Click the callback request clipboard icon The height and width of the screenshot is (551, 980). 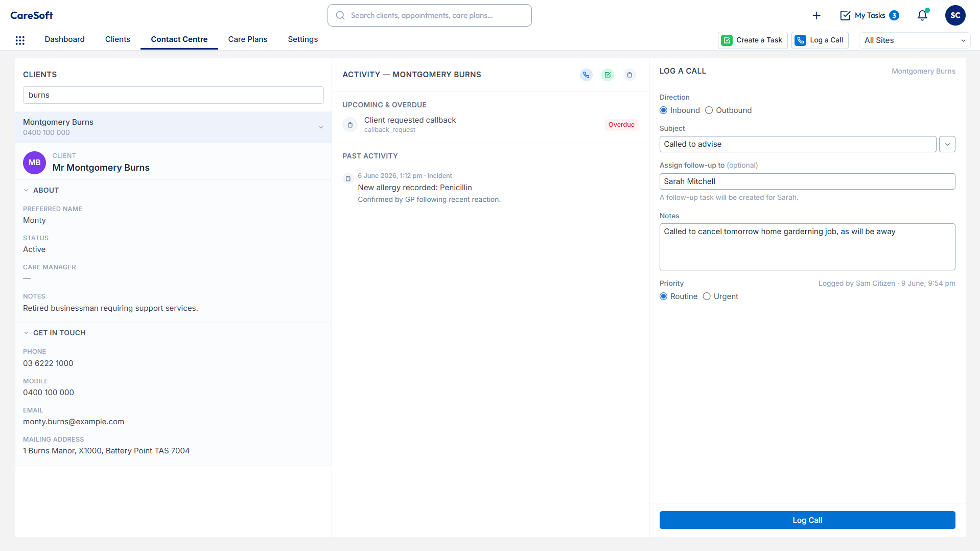point(350,125)
